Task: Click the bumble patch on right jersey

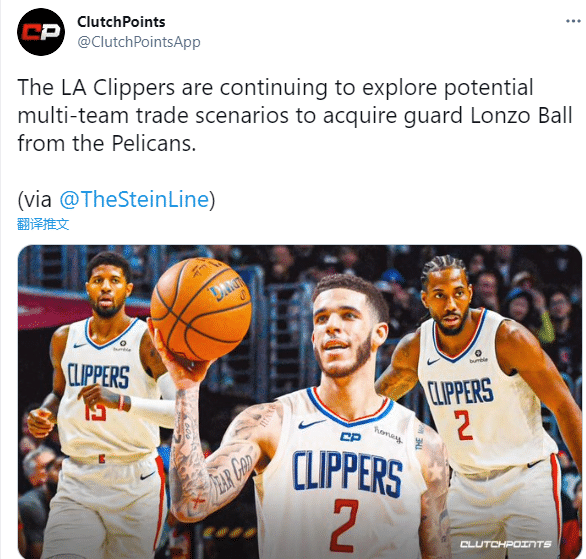Action: [478, 356]
